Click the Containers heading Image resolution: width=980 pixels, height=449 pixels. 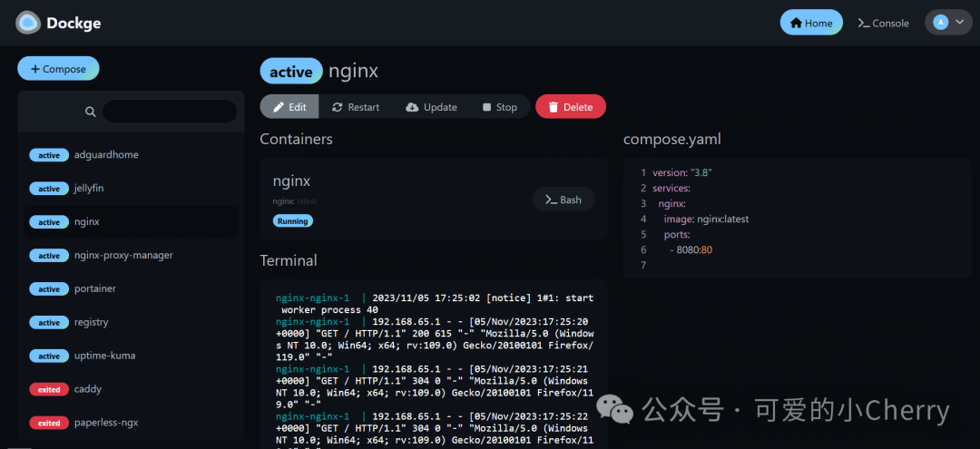tap(296, 139)
